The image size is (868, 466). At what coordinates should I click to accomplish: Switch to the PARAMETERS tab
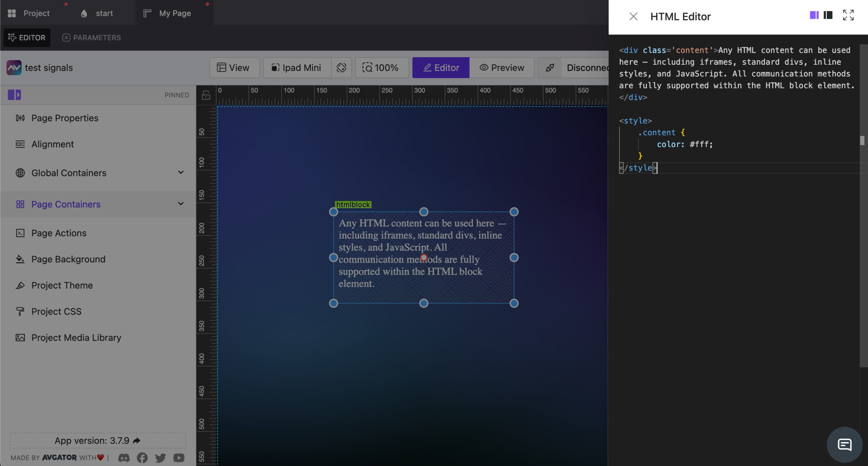coord(92,38)
